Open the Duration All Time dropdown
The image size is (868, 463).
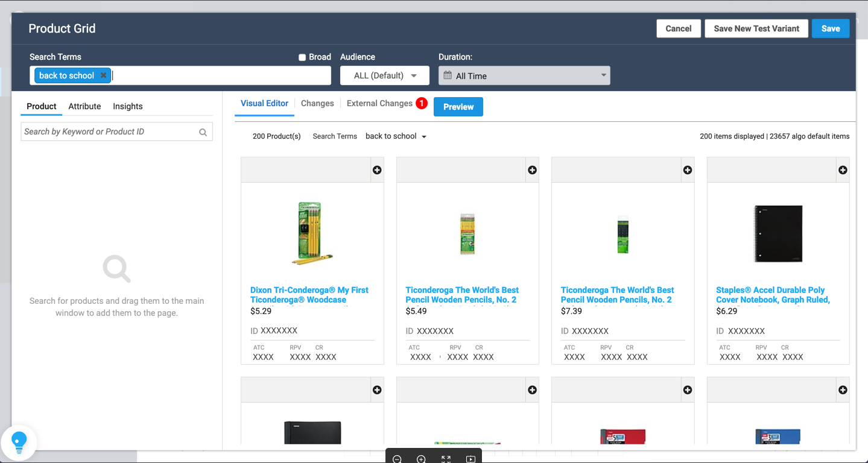click(x=524, y=75)
